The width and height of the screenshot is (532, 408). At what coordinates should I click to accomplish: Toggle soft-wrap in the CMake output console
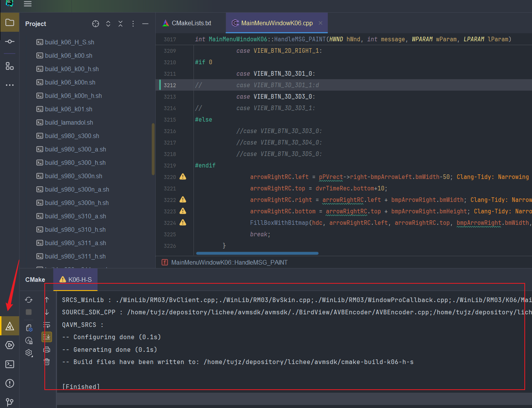coord(47,324)
